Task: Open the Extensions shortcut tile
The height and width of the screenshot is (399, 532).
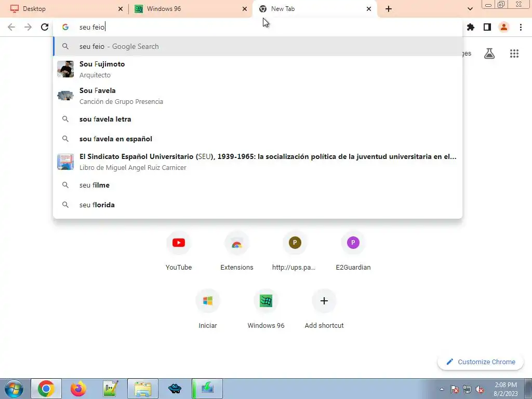Action: tap(237, 251)
